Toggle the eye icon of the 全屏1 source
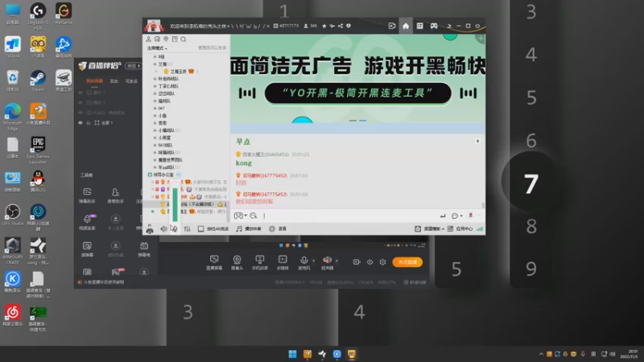 click(80, 123)
